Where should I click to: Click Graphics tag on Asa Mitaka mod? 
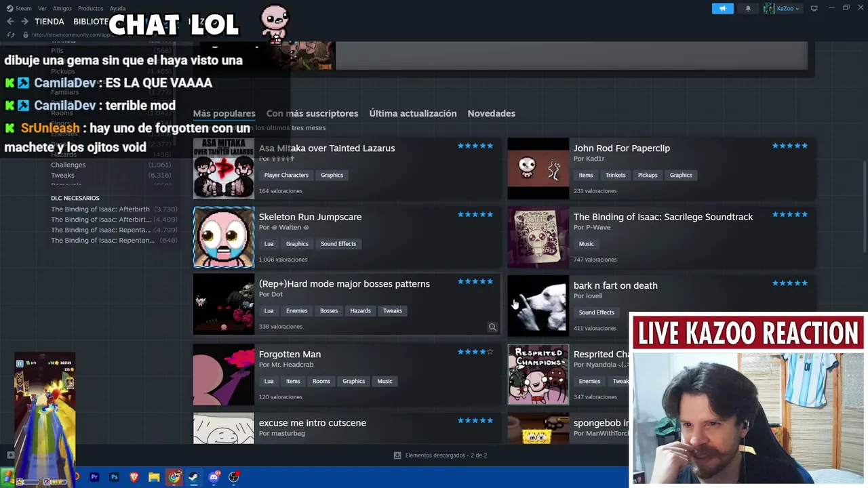pyautogui.click(x=332, y=175)
